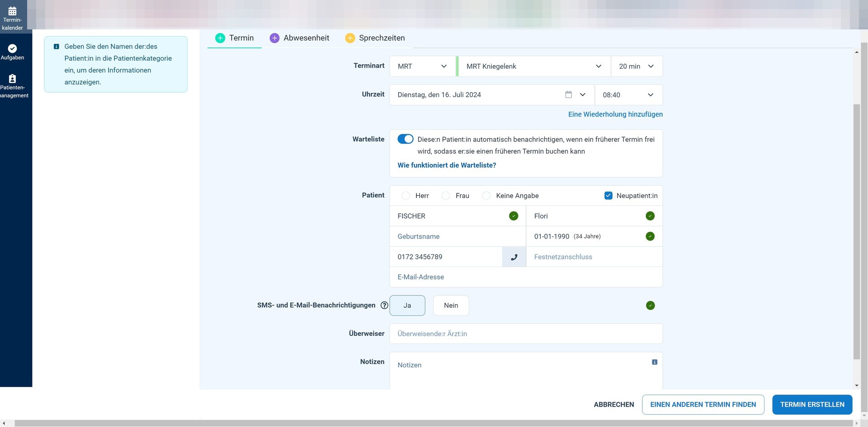The image size is (868, 427).
Task: Click the green check in the notifications row
Action: (x=650, y=305)
